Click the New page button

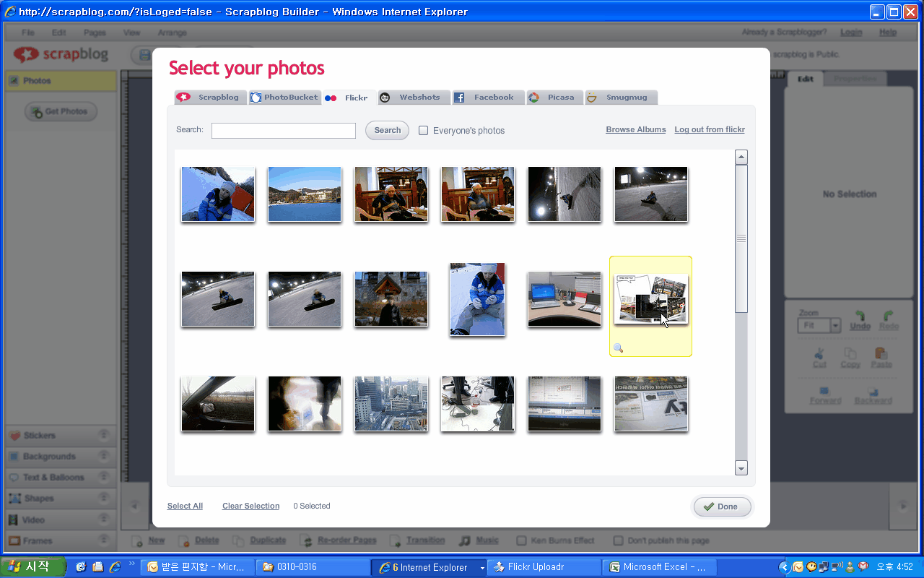pos(149,540)
